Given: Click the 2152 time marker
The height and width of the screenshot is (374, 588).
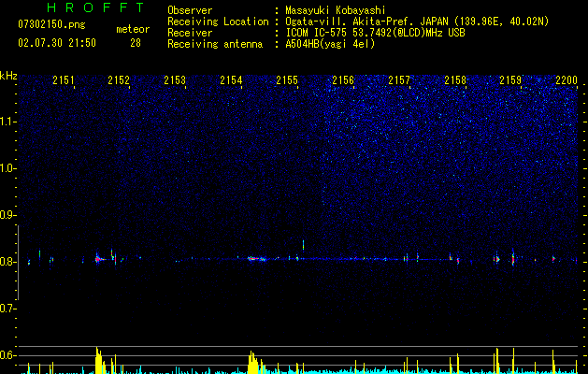Looking at the screenshot, I should pyautogui.click(x=119, y=80).
